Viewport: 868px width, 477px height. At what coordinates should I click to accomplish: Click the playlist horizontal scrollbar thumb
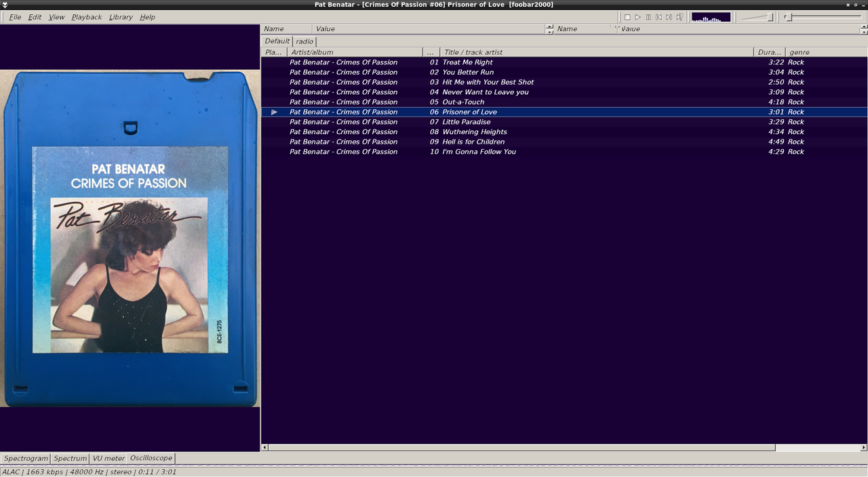click(x=521, y=447)
